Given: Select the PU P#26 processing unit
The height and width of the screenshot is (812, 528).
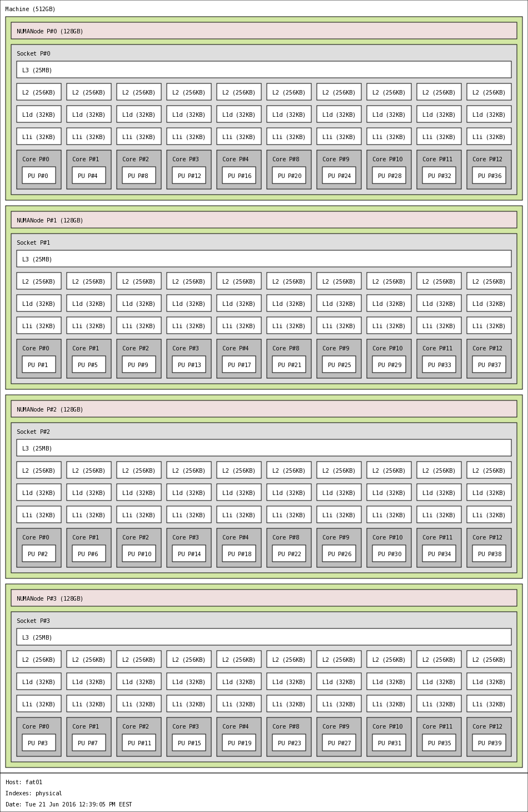Looking at the screenshot, I should tap(338, 553).
